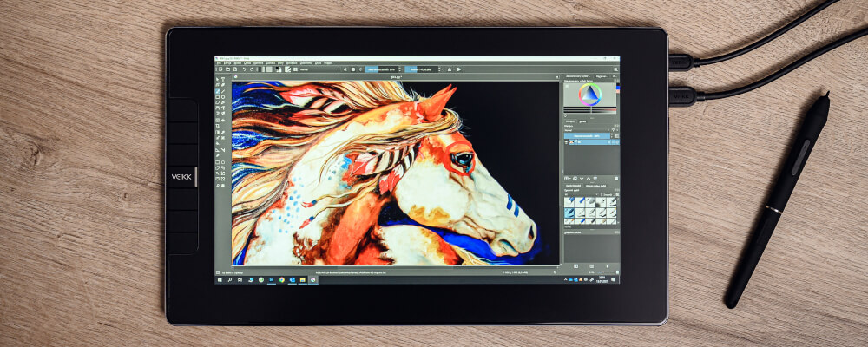868x347 pixels.
Task: Click the Windows Start button
Action: pyautogui.click(x=220, y=280)
